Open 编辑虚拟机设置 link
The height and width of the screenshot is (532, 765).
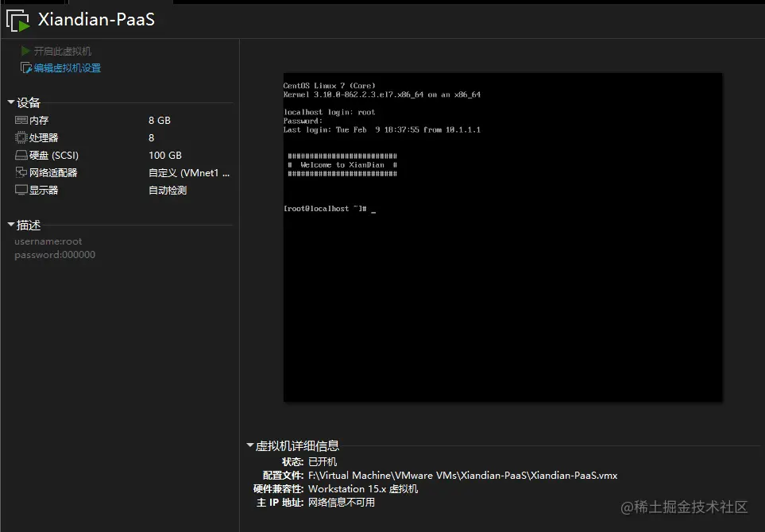coord(68,68)
